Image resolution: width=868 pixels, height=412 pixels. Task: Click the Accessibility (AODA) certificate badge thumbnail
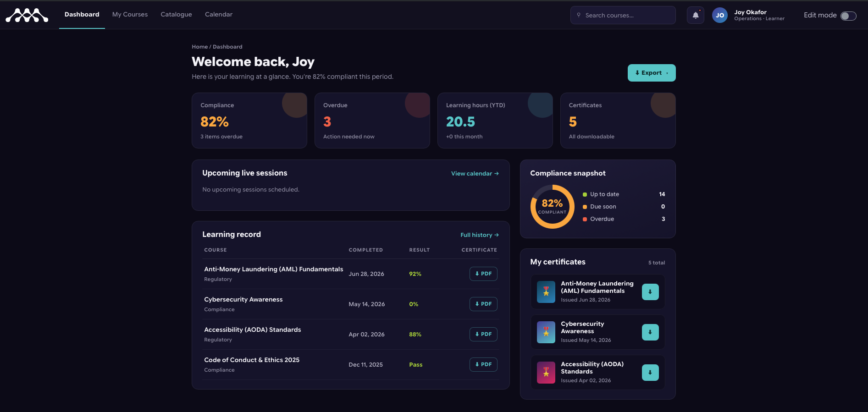point(546,373)
